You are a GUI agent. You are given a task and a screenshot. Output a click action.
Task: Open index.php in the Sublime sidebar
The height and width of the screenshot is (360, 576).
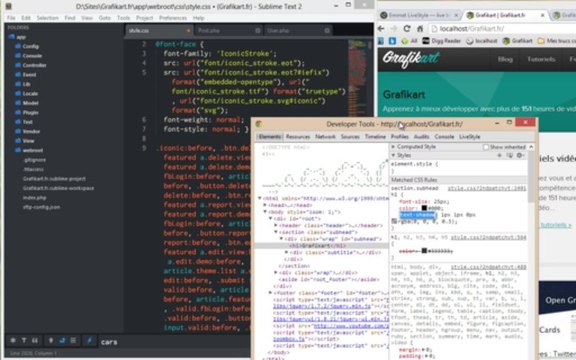click(34, 197)
